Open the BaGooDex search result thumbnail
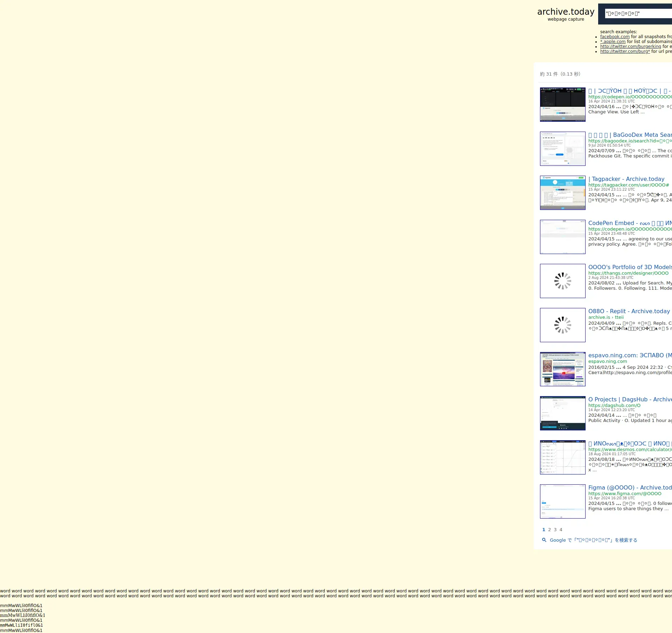Screen dimensions: 672x633 click(x=562, y=149)
